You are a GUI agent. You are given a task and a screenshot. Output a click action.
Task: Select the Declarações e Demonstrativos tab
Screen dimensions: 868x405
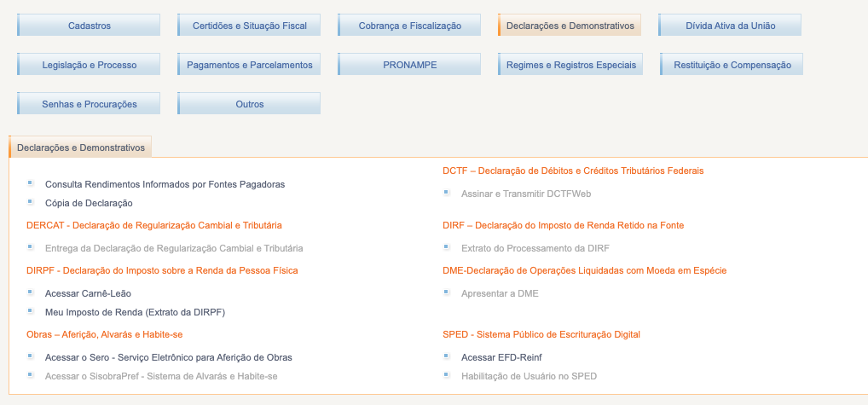click(80, 148)
